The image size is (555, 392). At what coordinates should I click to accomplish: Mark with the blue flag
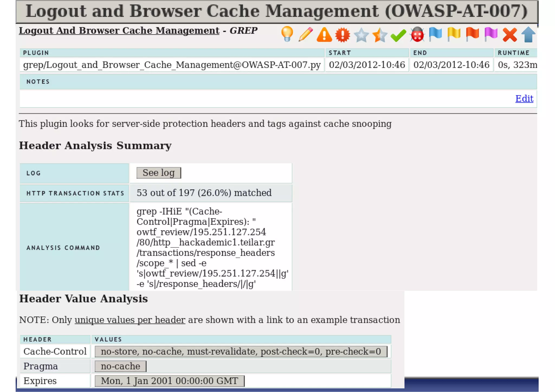click(435, 34)
